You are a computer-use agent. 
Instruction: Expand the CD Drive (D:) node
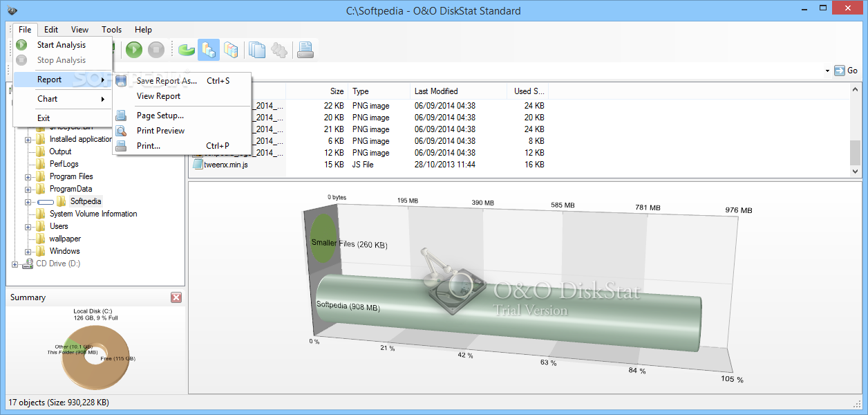click(15, 264)
